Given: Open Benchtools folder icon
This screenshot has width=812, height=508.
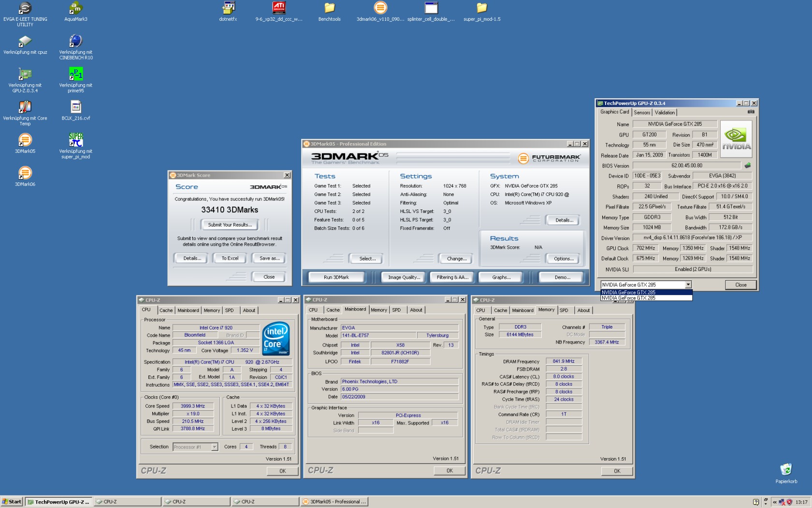Looking at the screenshot, I should coord(330,8).
